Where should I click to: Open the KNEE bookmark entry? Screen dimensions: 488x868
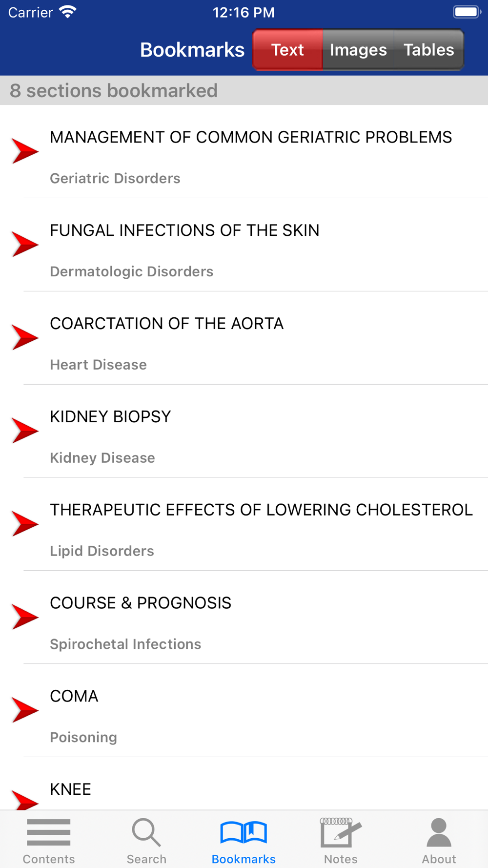click(x=71, y=789)
